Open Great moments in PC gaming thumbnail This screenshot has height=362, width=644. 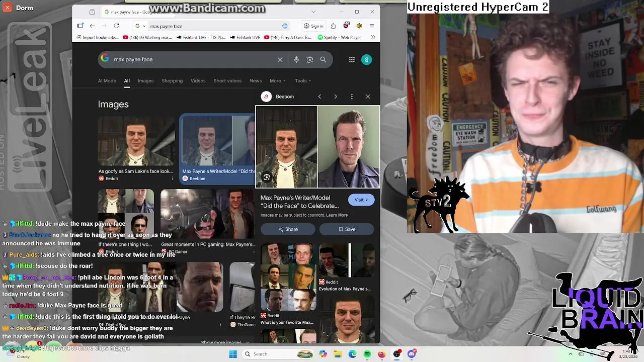point(207,214)
